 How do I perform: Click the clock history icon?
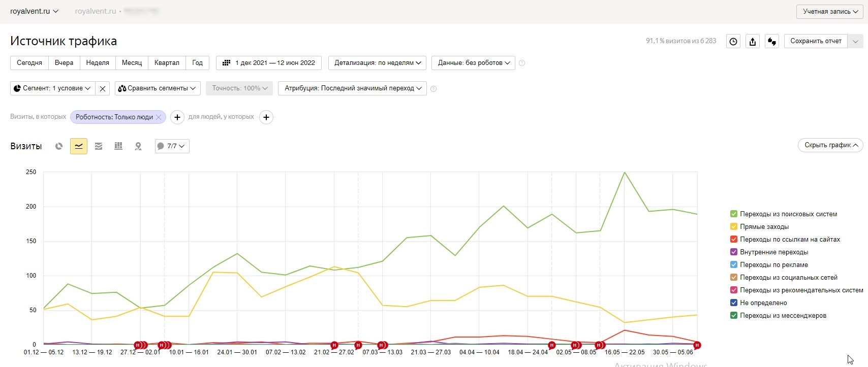pyautogui.click(x=733, y=42)
